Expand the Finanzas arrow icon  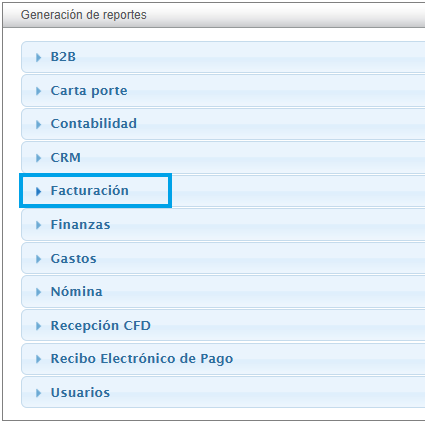click(x=38, y=225)
